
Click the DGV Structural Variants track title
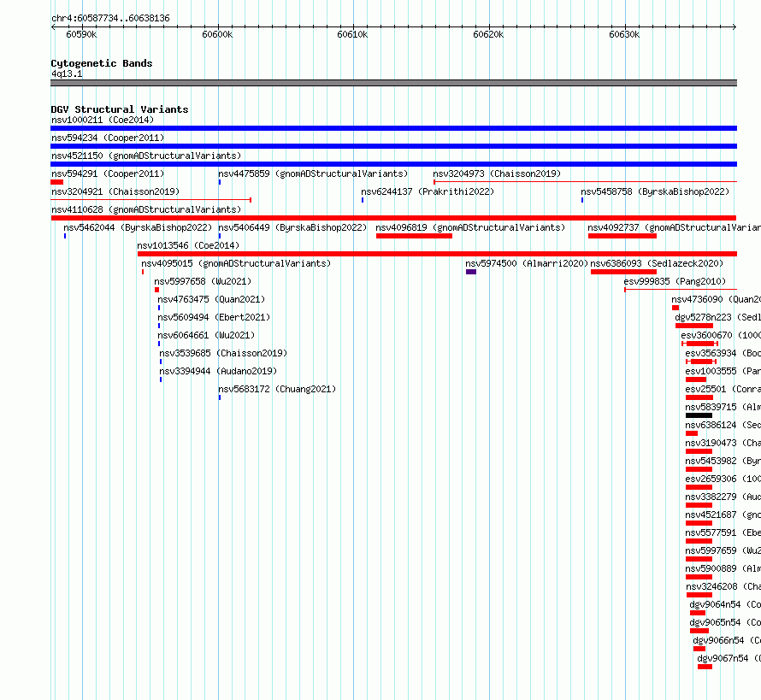point(120,109)
